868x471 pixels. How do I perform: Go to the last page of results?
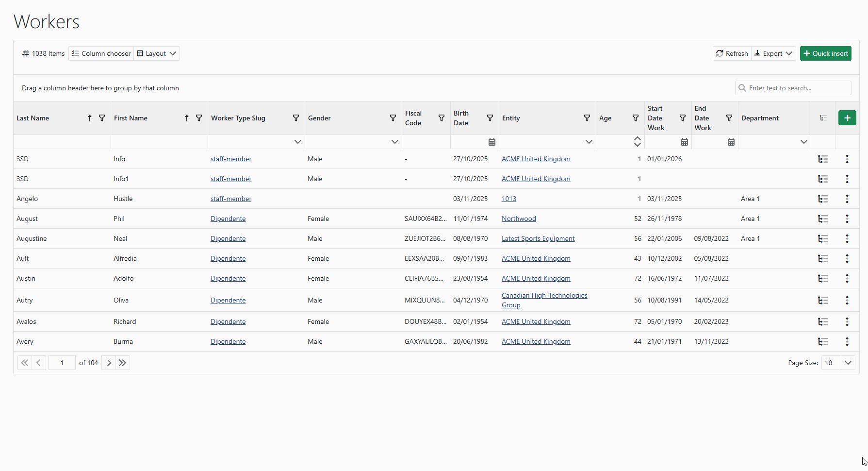point(123,363)
